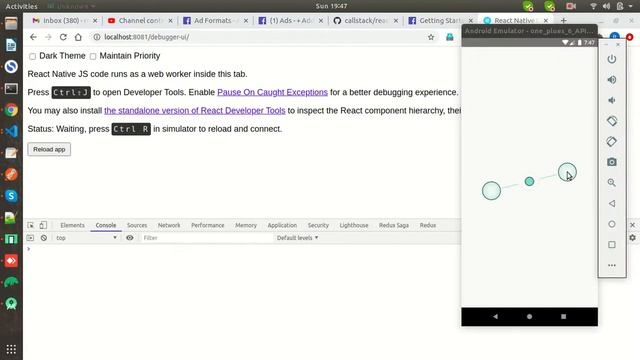Bookmark this page with the star
The image size is (640, 360).
[431, 37]
